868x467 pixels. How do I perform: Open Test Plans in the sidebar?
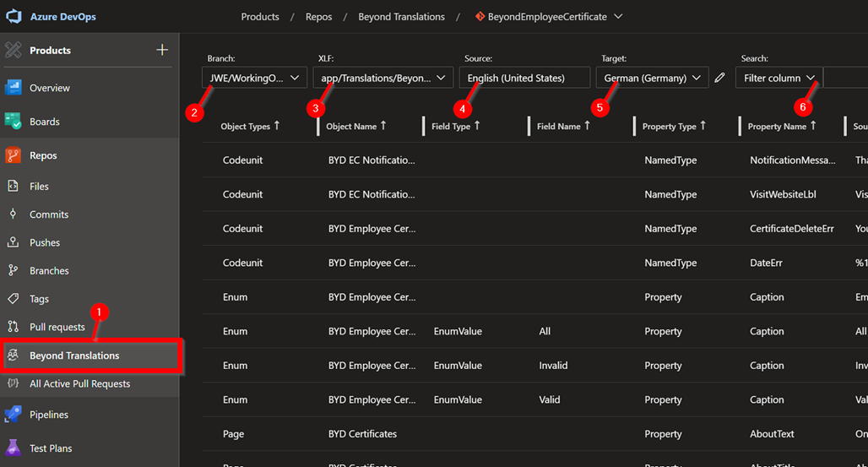pos(50,448)
